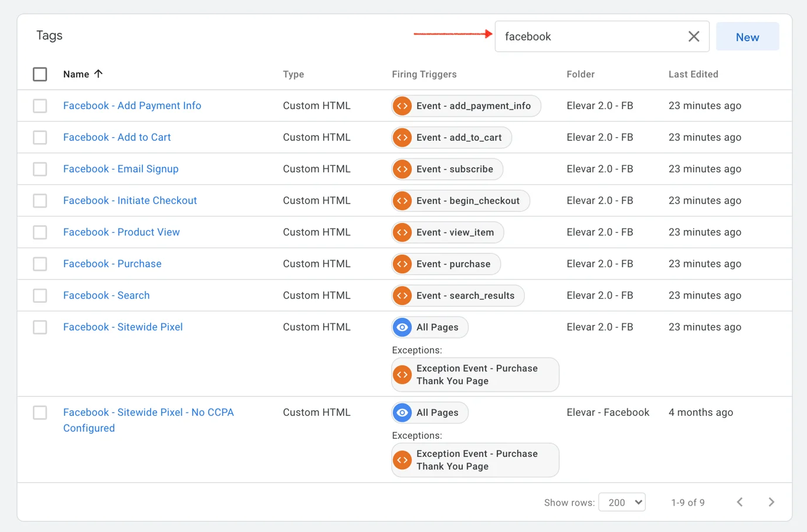Check the Facebook - Initiate Checkout row

40,201
